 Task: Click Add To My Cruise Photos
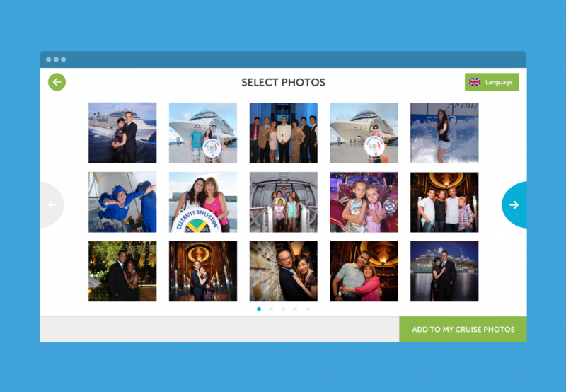pyautogui.click(x=463, y=329)
